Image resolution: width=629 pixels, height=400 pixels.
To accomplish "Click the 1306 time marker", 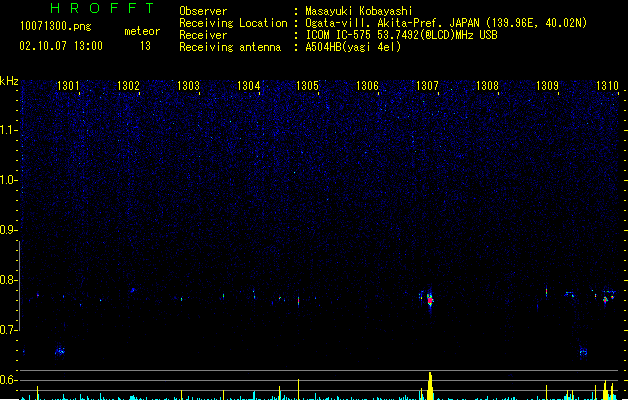I will pyautogui.click(x=367, y=86).
